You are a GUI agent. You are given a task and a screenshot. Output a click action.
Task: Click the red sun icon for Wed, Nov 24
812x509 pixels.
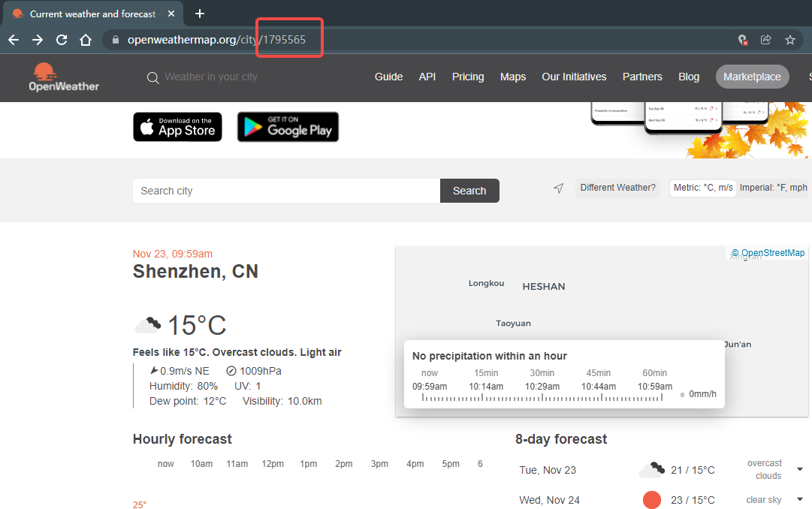click(652, 500)
